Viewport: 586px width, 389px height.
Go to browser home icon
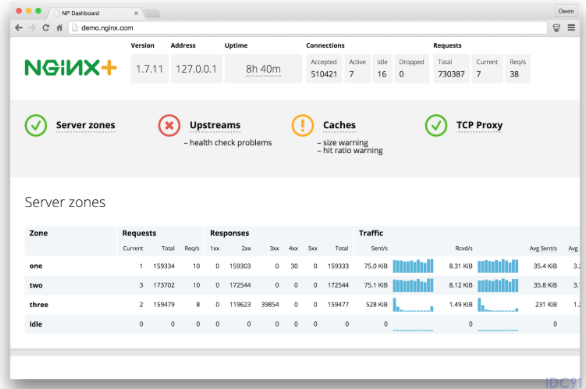click(59, 28)
